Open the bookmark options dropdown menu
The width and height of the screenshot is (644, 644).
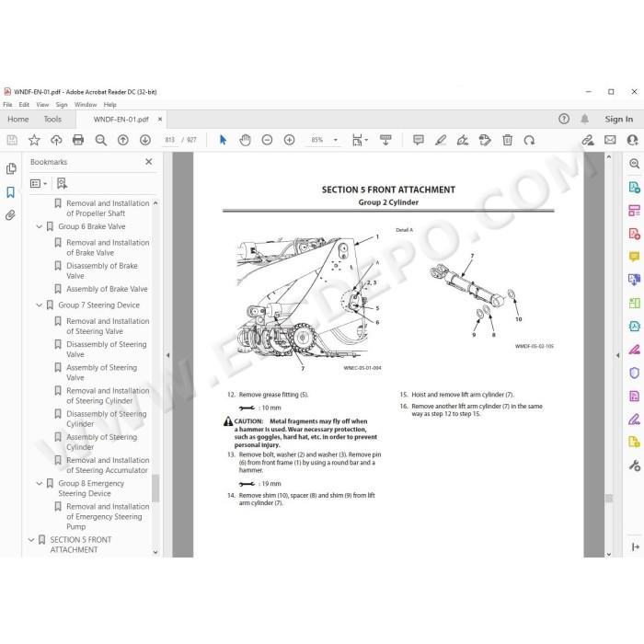39,183
